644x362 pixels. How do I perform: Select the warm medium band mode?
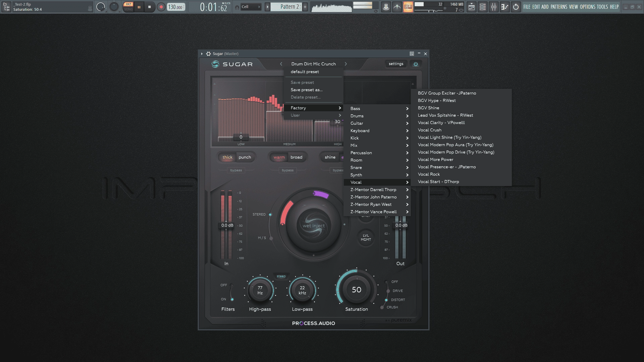pos(279,157)
